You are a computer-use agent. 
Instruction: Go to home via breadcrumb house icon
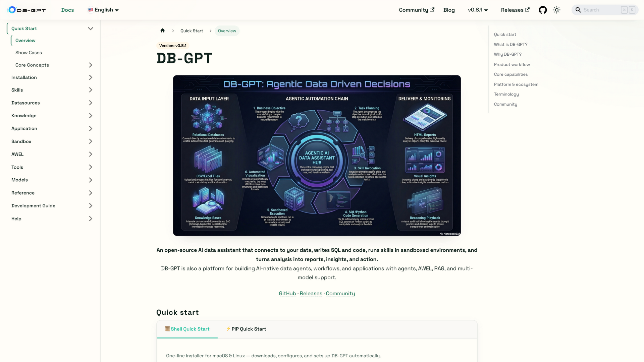pos(163,31)
